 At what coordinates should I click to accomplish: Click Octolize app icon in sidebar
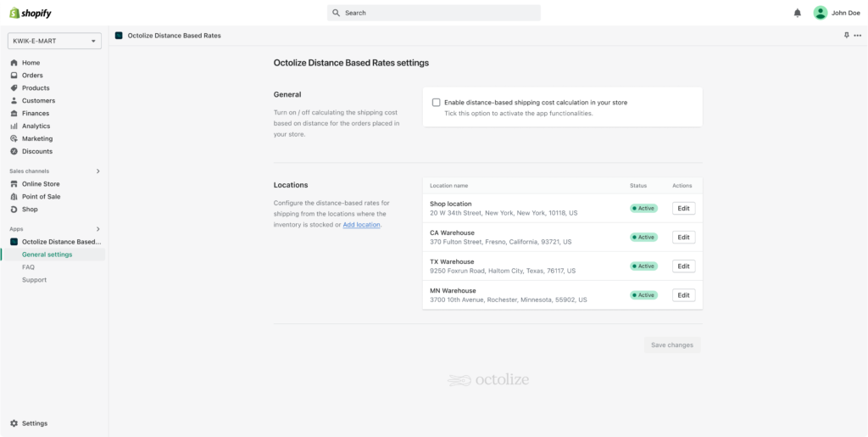[14, 242]
